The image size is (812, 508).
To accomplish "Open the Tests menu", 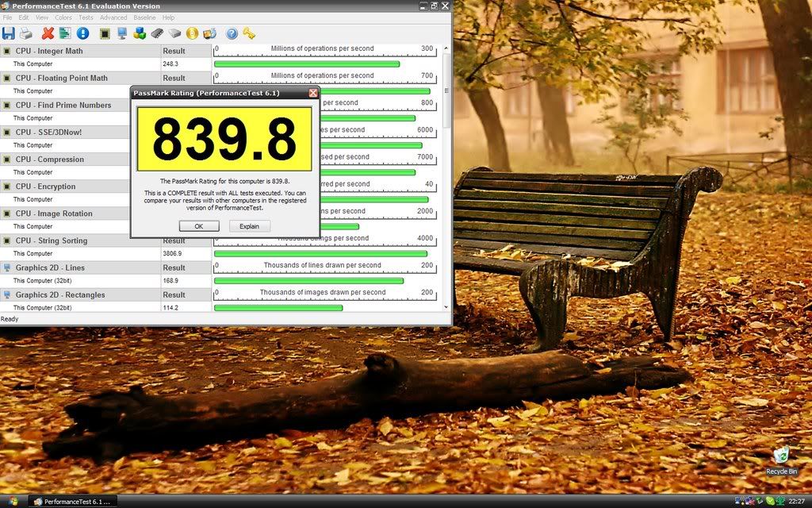I will 86,17.
